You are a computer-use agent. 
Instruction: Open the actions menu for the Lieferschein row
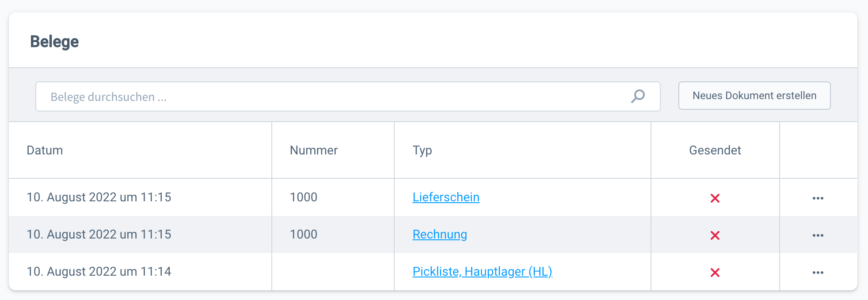[818, 198]
